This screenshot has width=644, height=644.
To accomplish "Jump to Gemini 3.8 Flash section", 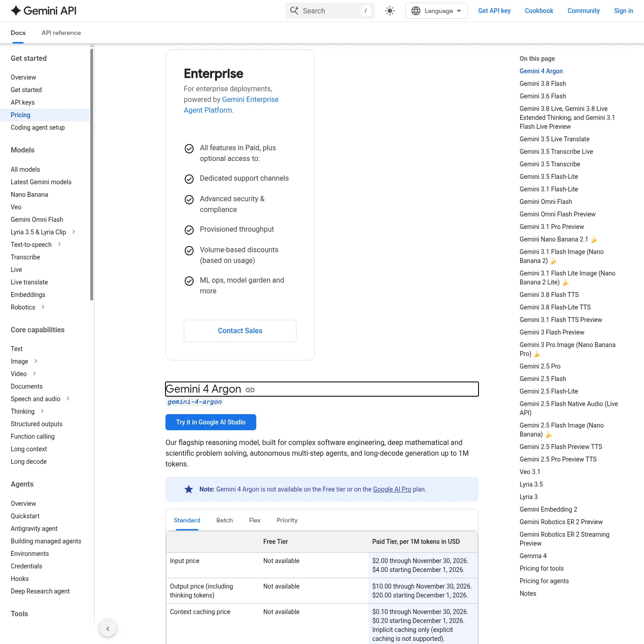I will 543,84.
